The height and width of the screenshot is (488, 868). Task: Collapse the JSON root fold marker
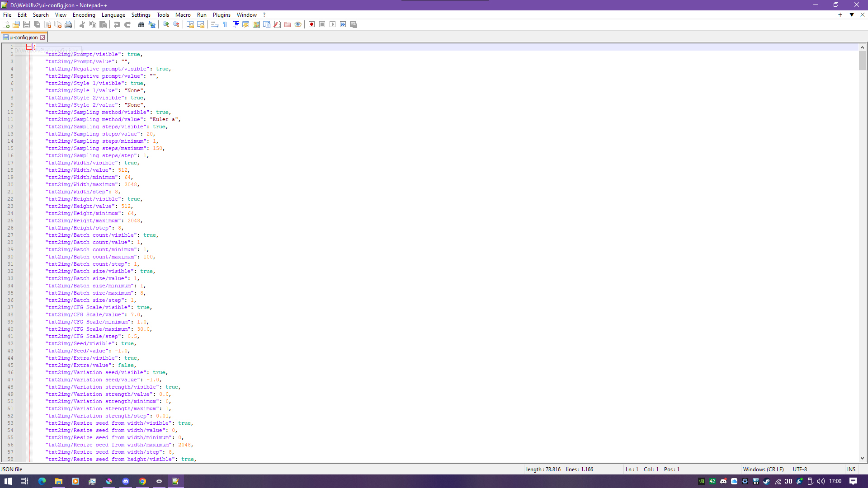(x=29, y=47)
